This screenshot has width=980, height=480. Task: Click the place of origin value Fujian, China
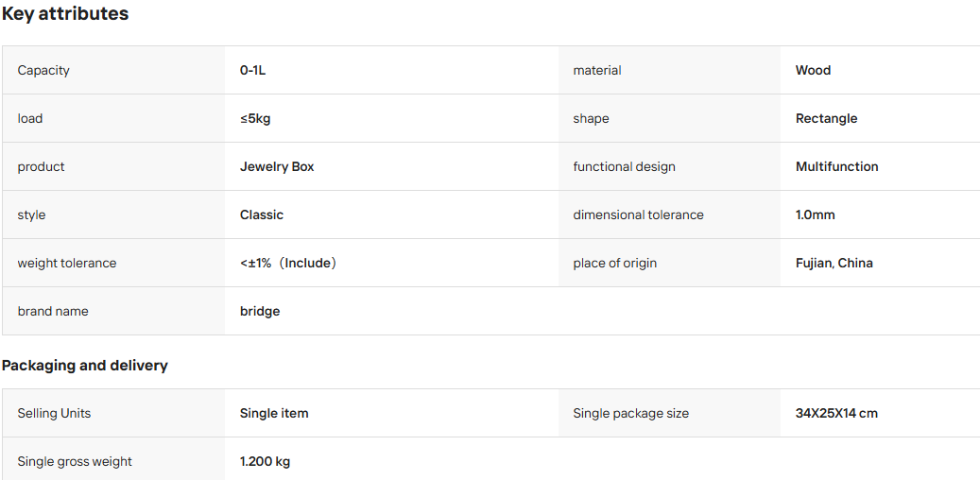point(834,263)
